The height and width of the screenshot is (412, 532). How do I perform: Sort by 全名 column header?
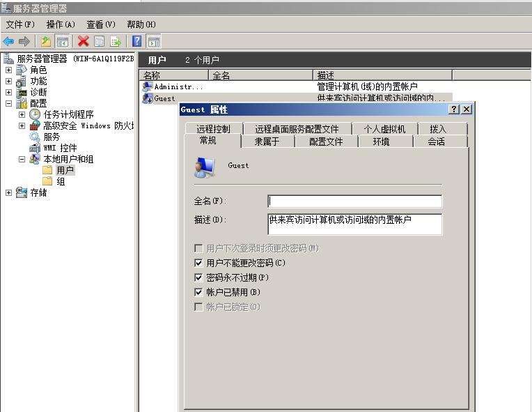pyautogui.click(x=260, y=75)
